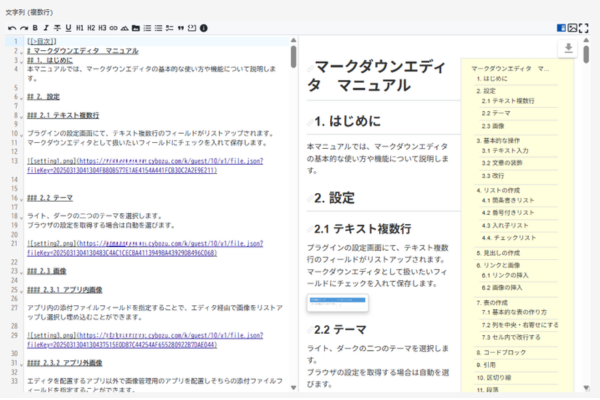
Task: Insert a level 1 heading with H1
Action: 80,28
